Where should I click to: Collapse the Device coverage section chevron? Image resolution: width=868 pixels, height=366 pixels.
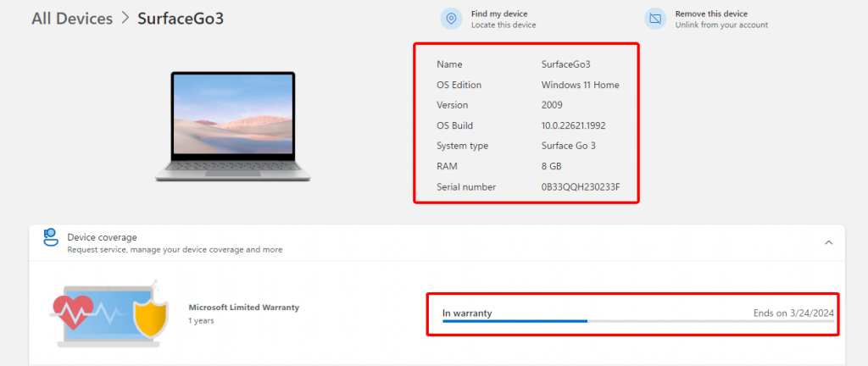(829, 242)
